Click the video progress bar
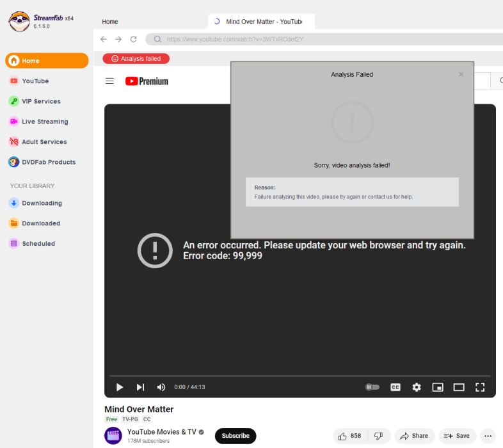The image size is (503, 448). 300,376
